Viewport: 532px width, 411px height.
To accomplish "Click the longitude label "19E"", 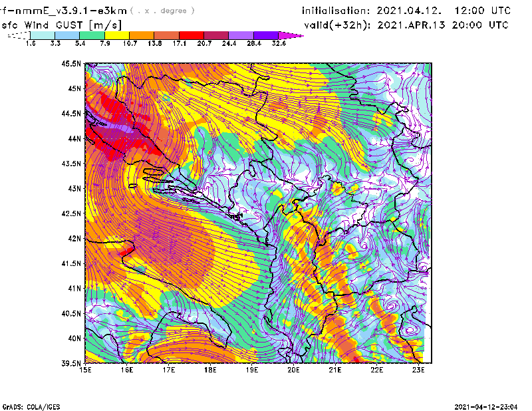I will 252,370.
